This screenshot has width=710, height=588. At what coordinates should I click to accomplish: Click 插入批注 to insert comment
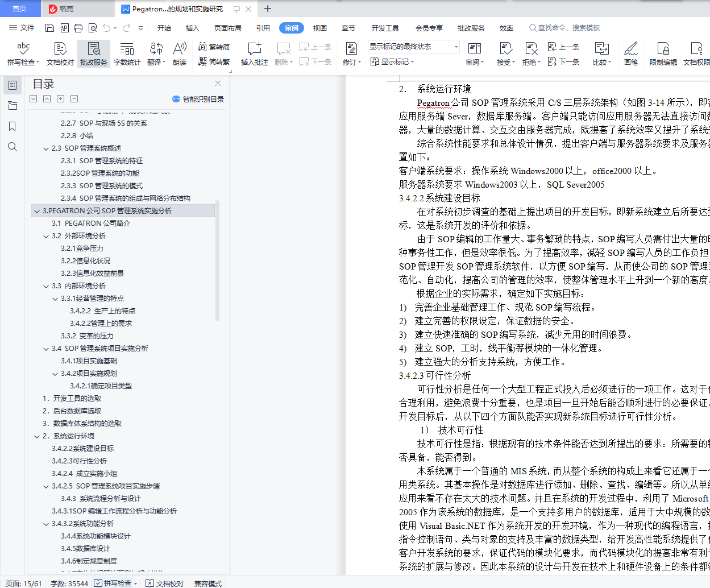click(255, 54)
